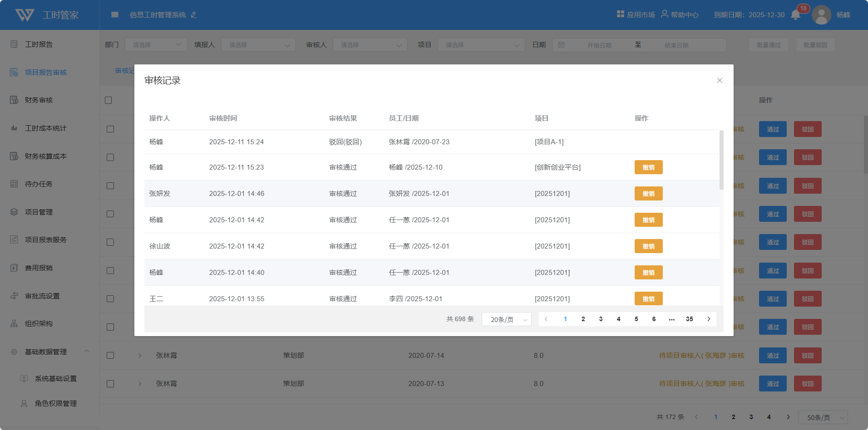868x430 pixels.
Task: Expand the 张林霄 2020-07-14 row
Action: coord(140,356)
